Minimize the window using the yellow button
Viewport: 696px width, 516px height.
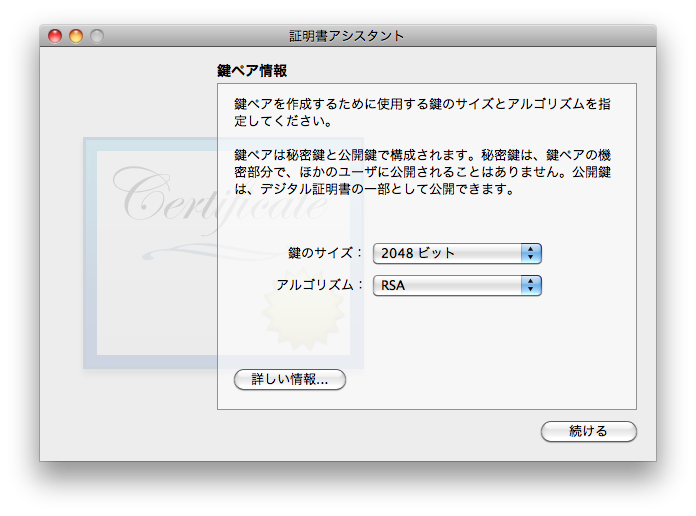(x=76, y=36)
